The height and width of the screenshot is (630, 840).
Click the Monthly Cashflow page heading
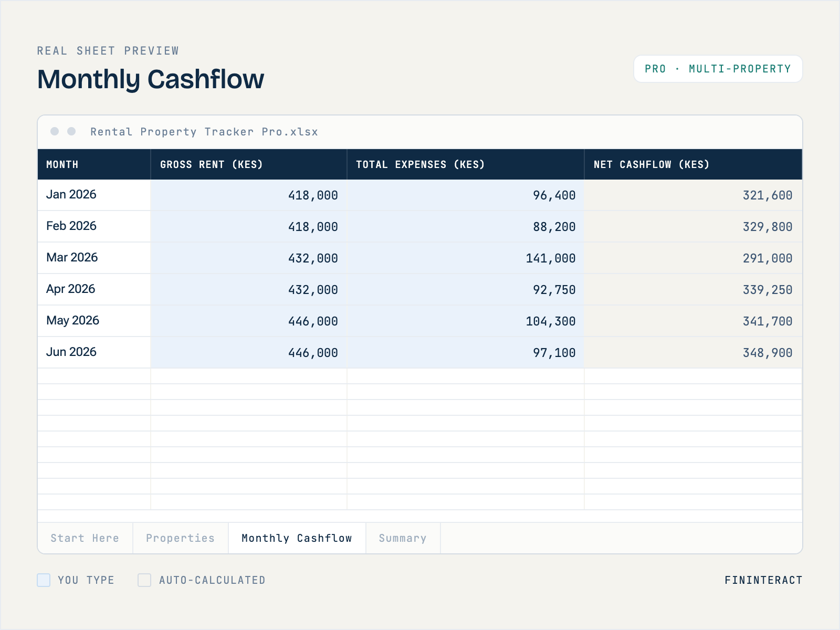[151, 79]
